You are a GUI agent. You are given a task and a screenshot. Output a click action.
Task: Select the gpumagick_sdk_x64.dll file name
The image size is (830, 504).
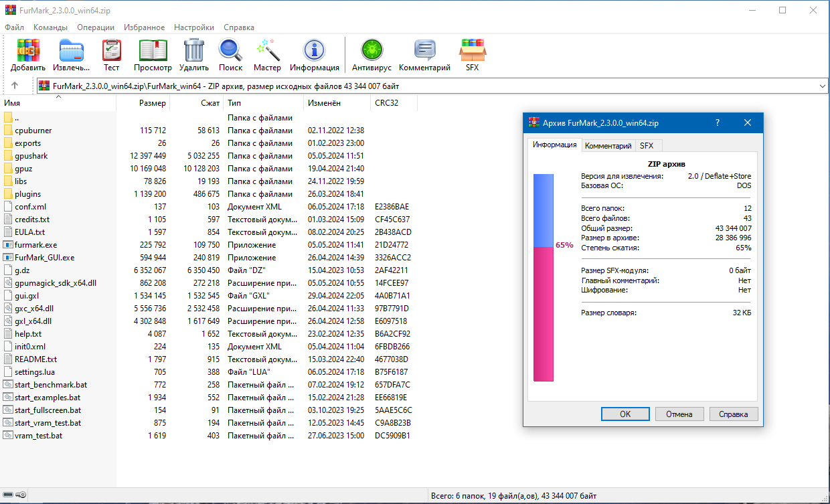[56, 283]
